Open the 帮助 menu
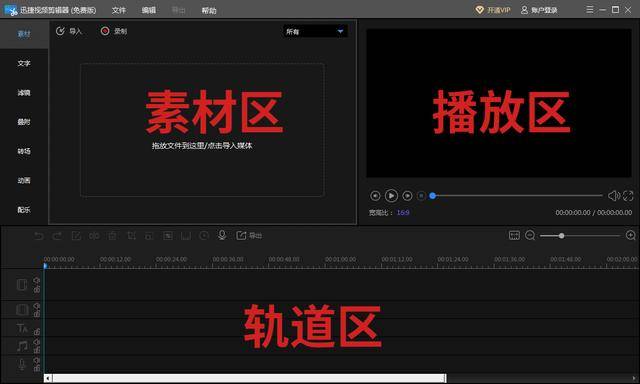The height and width of the screenshot is (384, 640). point(209,10)
